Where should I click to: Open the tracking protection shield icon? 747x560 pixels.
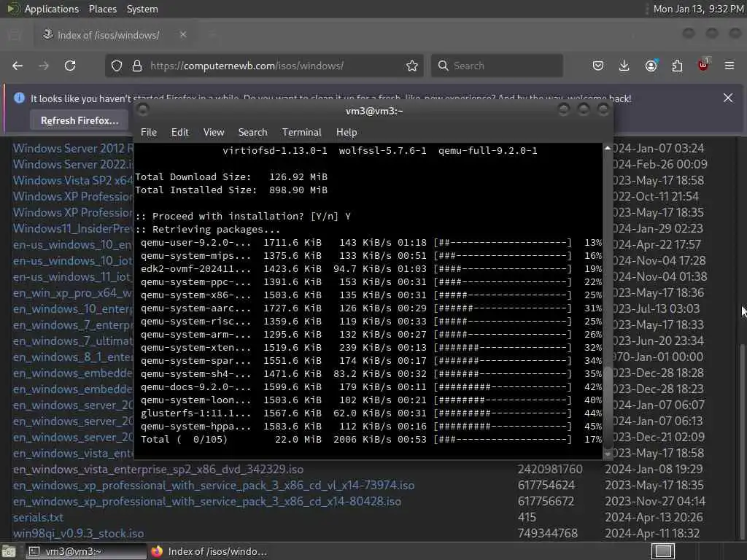point(117,66)
